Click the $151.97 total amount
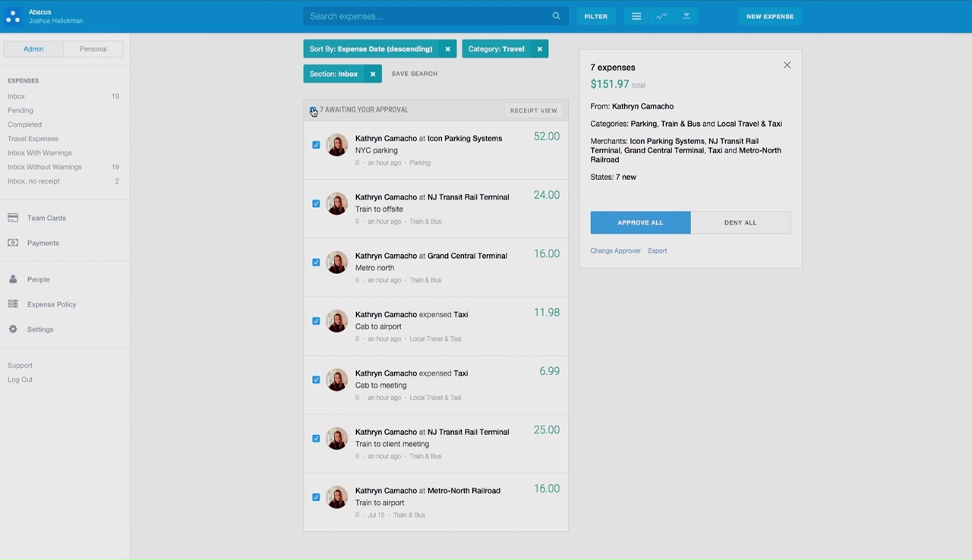972x560 pixels. coord(610,84)
